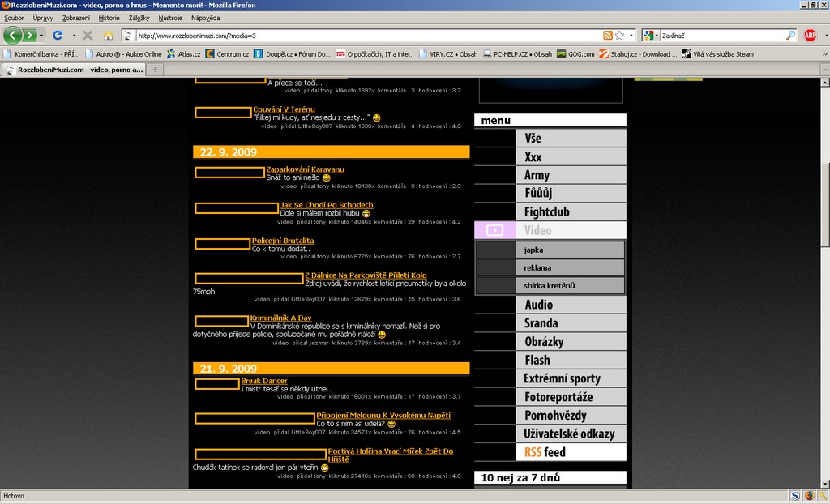Click the RSS feed icon in address bar
830x504 pixels.
click(x=608, y=36)
